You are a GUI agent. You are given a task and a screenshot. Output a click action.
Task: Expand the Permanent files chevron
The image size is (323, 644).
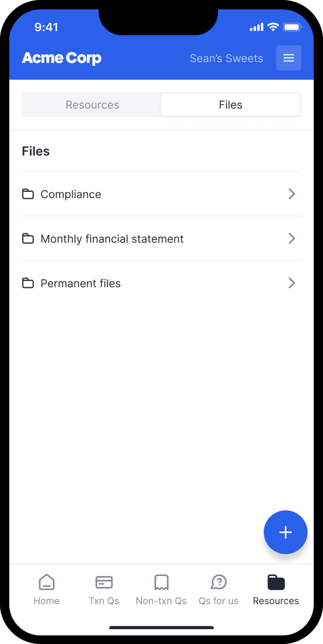pos(292,283)
